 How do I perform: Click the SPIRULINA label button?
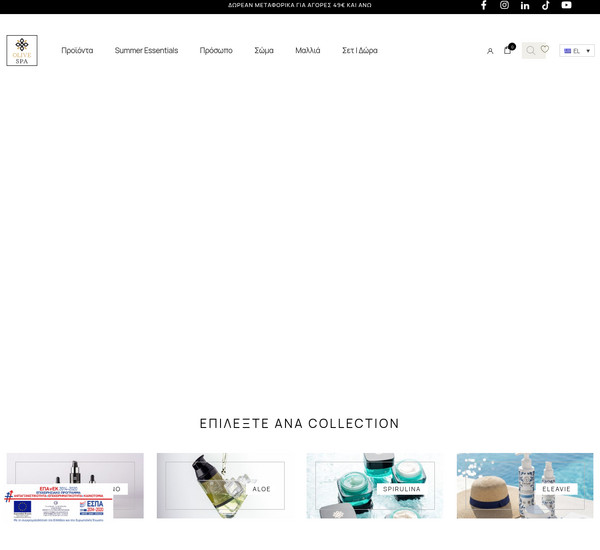coord(401,489)
